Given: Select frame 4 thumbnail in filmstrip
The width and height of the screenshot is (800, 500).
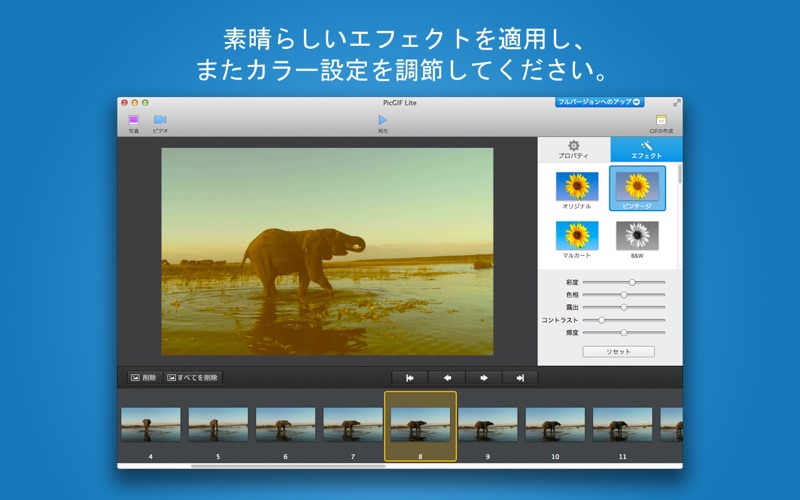Looking at the screenshot, I should [151, 424].
